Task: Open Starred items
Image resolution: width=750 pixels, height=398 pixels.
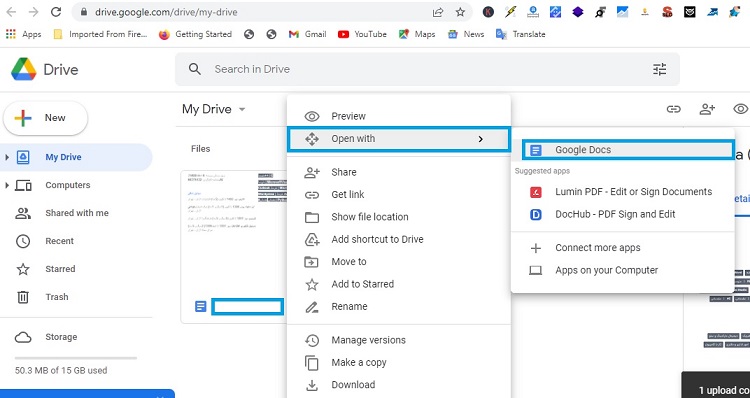Action: 60,269
